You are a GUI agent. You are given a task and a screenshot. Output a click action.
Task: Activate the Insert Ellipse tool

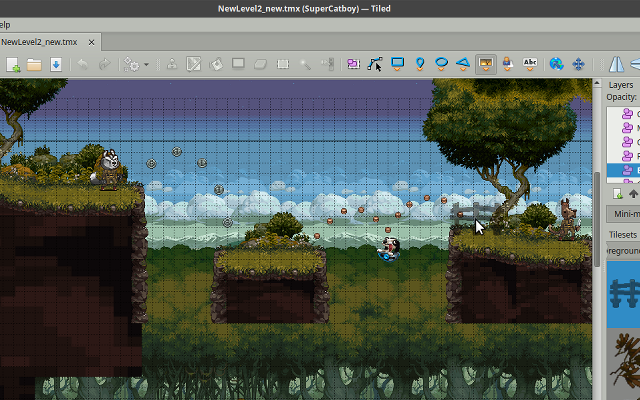click(x=441, y=64)
